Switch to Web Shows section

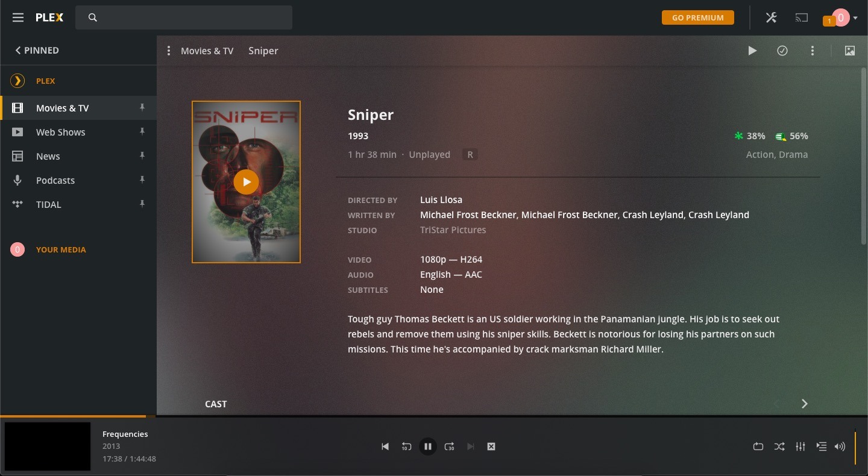(x=61, y=132)
